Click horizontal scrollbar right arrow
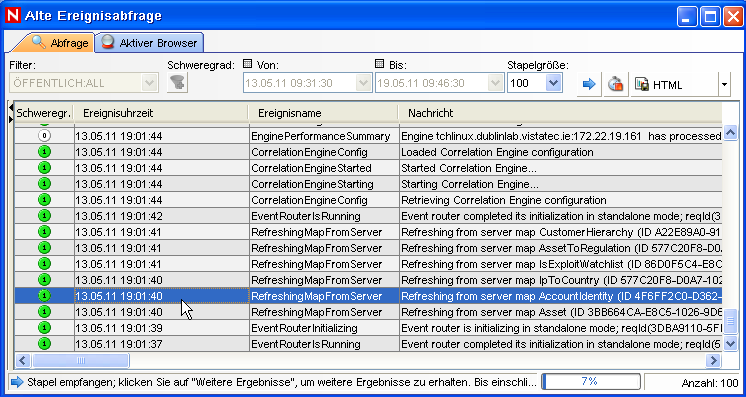The image size is (746, 397). tap(713, 360)
